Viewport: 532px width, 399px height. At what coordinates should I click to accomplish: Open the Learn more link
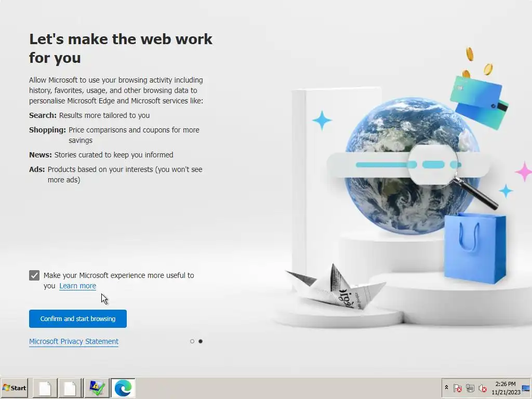[x=78, y=286]
